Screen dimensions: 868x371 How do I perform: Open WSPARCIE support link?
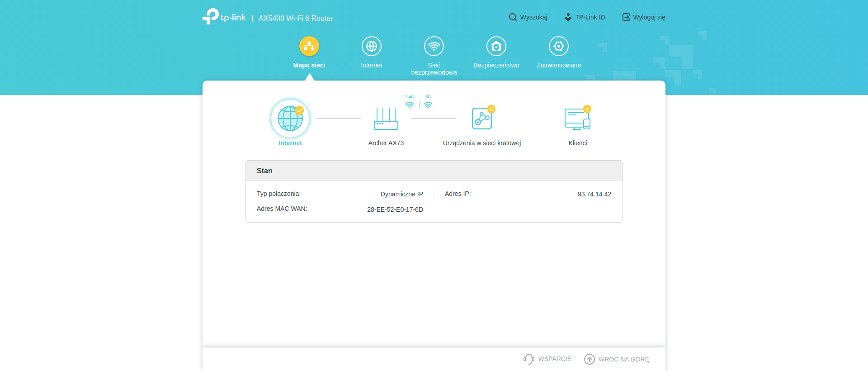click(x=547, y=359)
